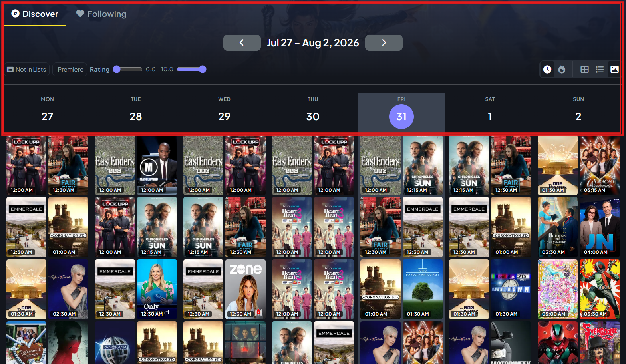The width and height of the screenshot is (626, 364).
Task: Sort by air time using clock icon
Action: pyautogui.click(x=547, y=70)
